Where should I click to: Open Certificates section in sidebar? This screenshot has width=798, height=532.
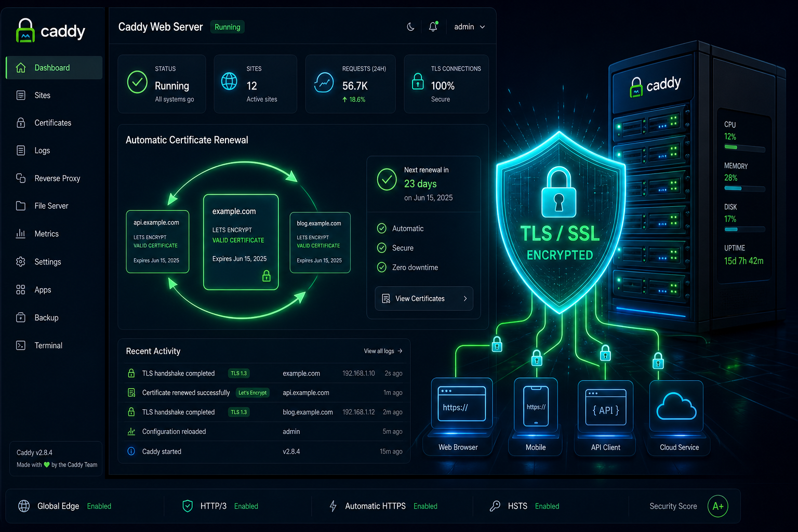coord(54,123)
